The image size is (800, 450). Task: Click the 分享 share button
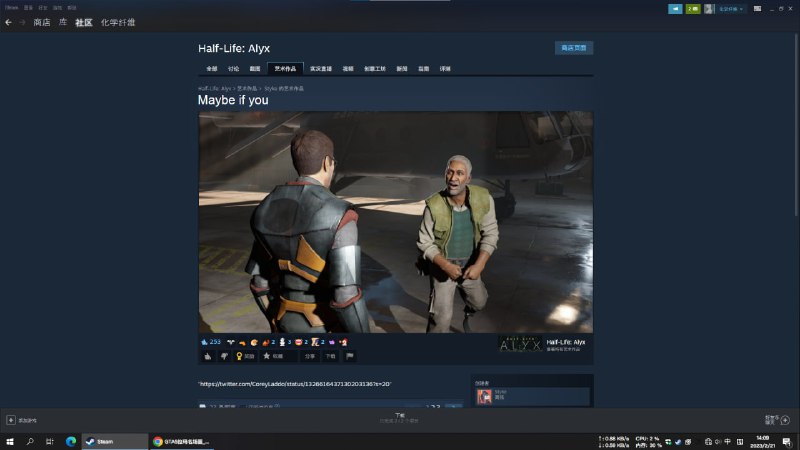click(x=310, y=356)
